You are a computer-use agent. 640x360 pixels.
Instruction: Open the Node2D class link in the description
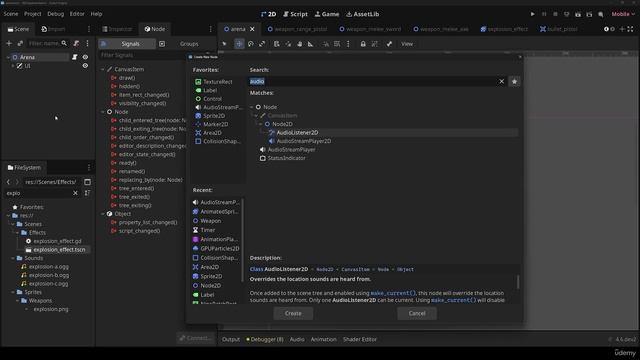[324, 269]
